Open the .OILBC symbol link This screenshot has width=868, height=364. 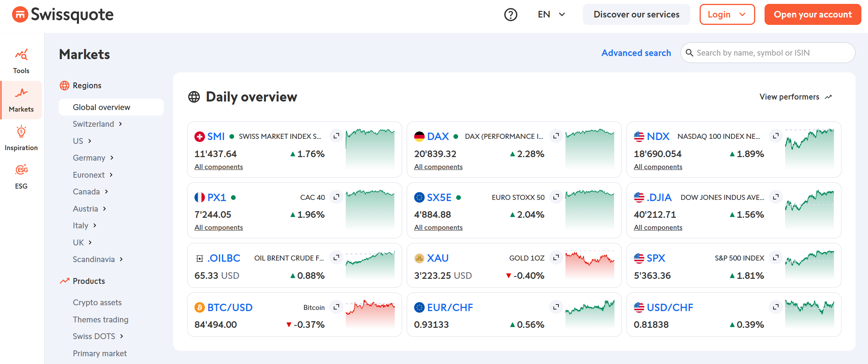pos(224,258)
